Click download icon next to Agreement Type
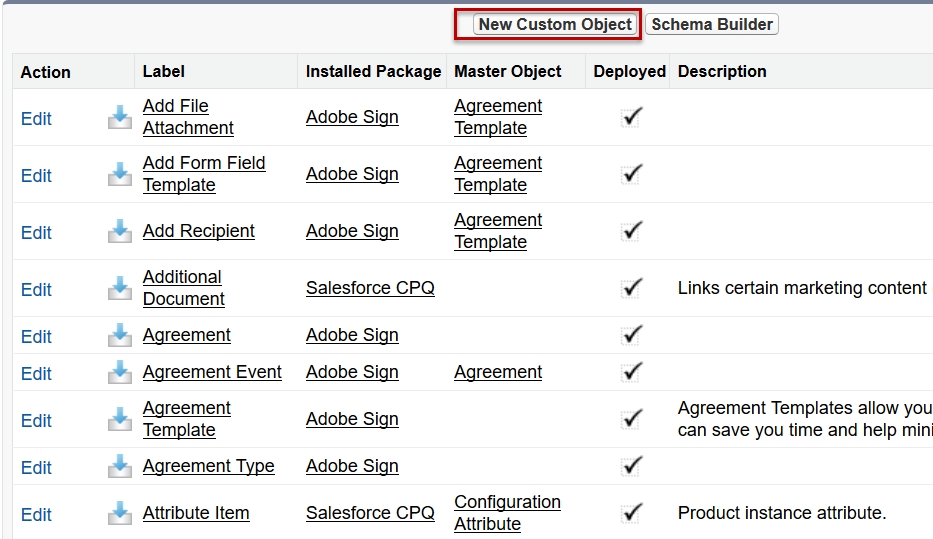 coord(120,466)
